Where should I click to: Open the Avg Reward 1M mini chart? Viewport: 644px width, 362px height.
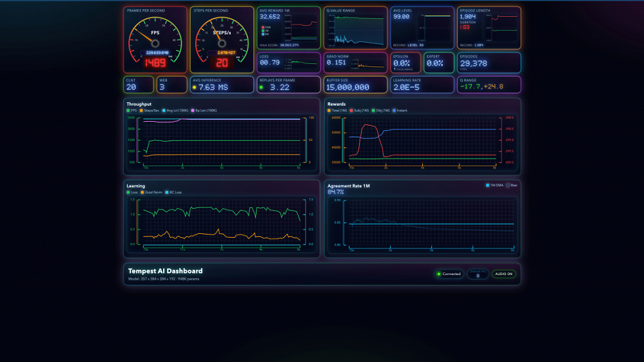point(302,28)
